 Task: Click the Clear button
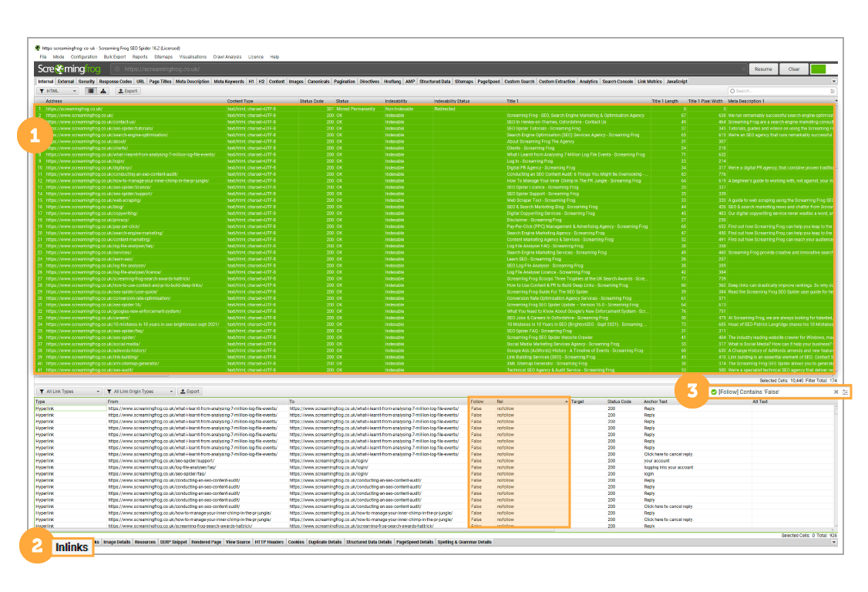click(794, 69)
